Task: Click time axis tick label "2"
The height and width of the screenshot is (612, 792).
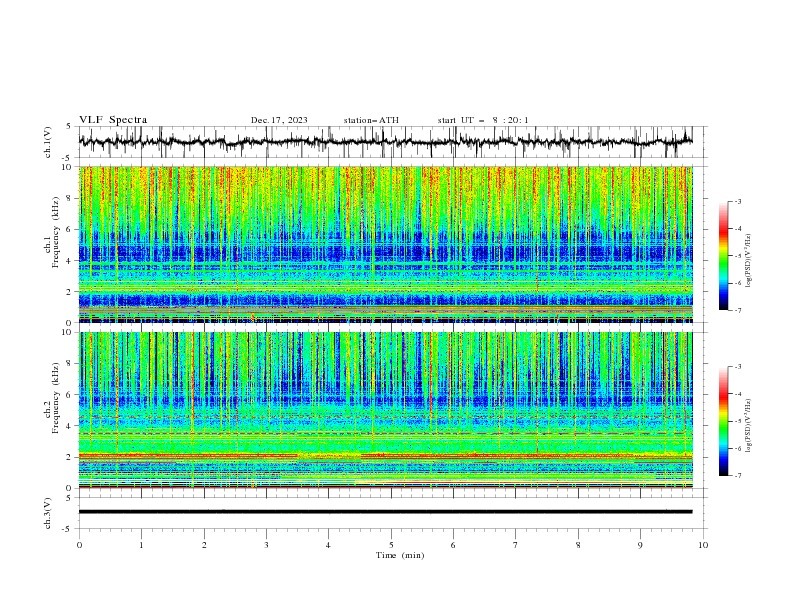Action: [204, 545]
